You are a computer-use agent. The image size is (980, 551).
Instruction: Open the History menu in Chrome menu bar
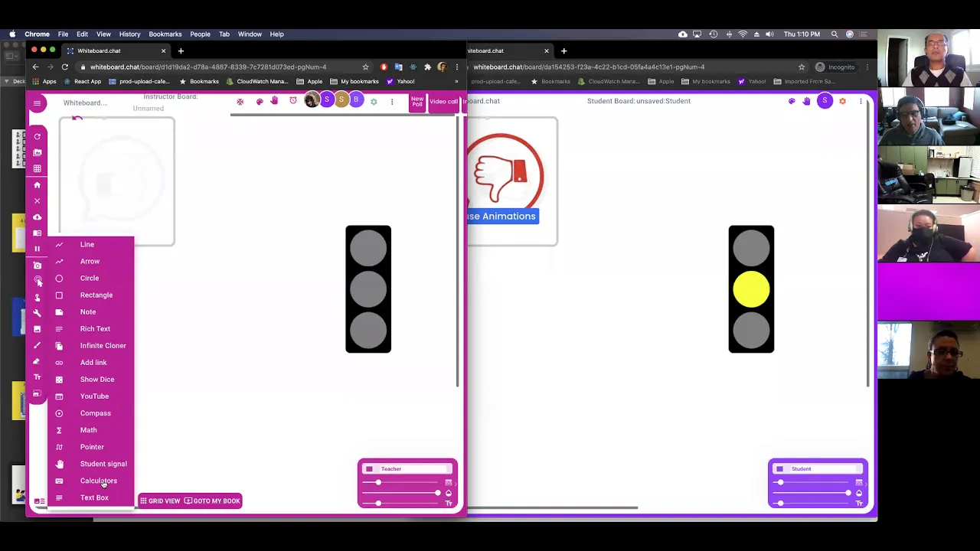coord(129,34)
